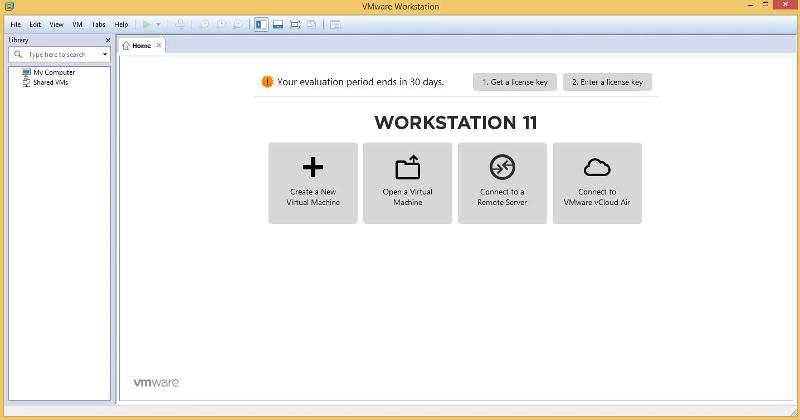
Task: Click the magnifier icon in library search
Action: point(18,54)
